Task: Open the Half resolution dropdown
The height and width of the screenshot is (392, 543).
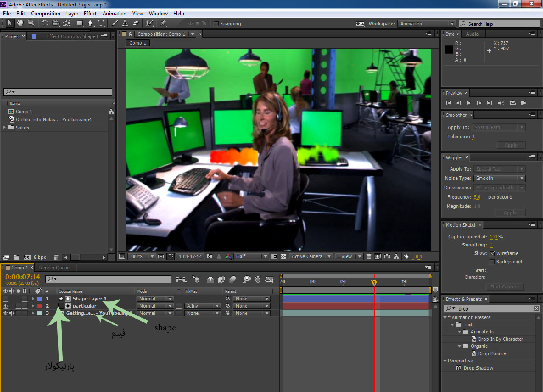Action: point(251,256)
